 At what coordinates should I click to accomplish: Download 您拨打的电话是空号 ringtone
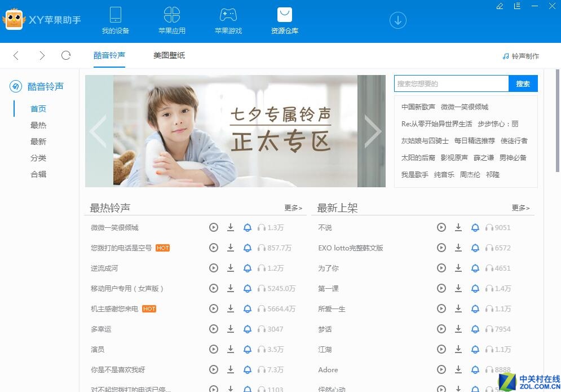[x=231, y=248]
